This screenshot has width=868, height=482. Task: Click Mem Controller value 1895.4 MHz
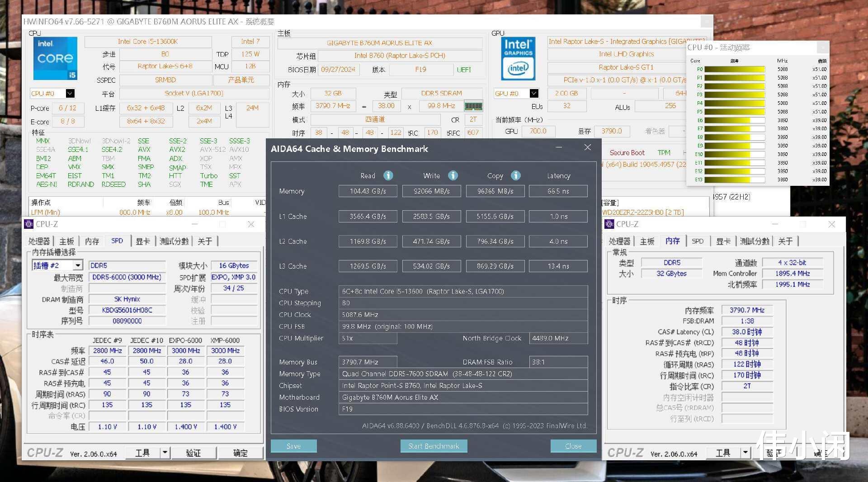(x=792, y=274)
